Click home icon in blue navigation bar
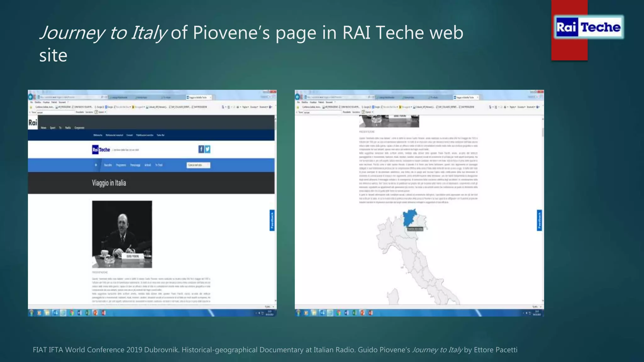The width and height of the screenshot is (644, 362). [x=96, y=165]
